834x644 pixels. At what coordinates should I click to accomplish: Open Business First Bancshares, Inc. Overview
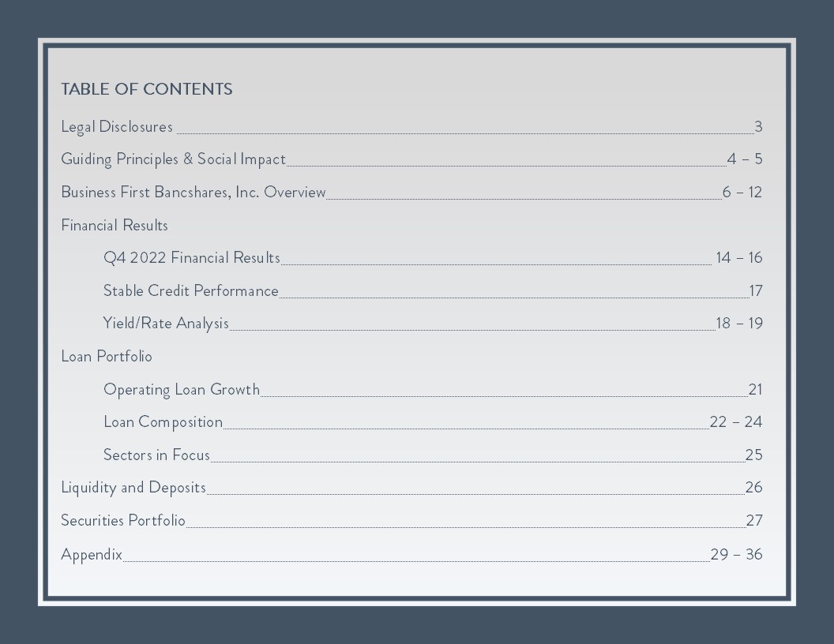click(x=193, y=192)
